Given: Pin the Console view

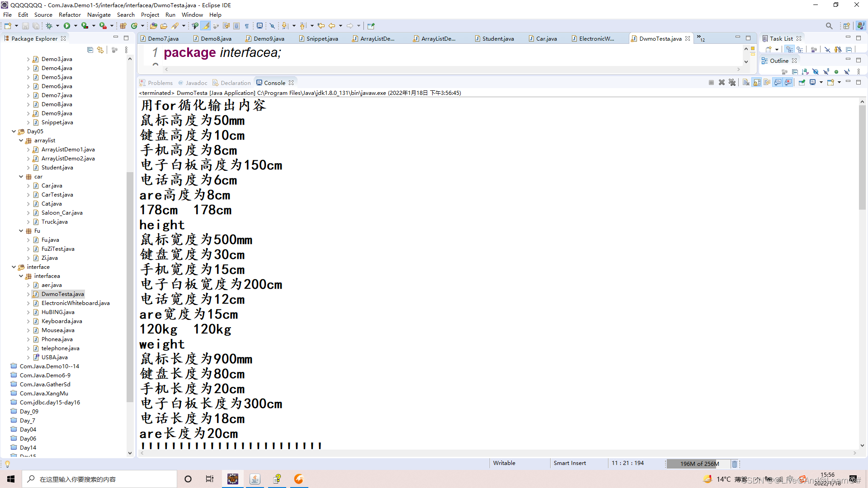Looking at the screenshot, I should pyautogui.click(x=802, y=83).
